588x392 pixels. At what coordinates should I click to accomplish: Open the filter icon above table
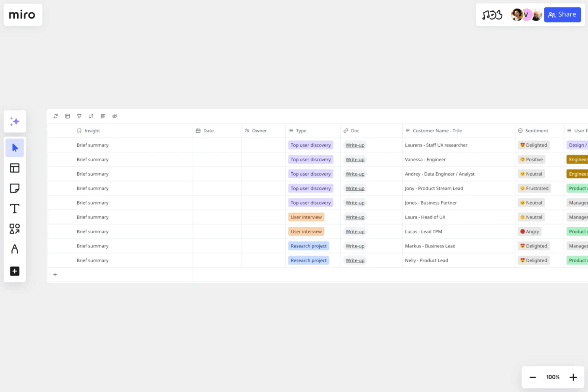click(x=79, y=116)
